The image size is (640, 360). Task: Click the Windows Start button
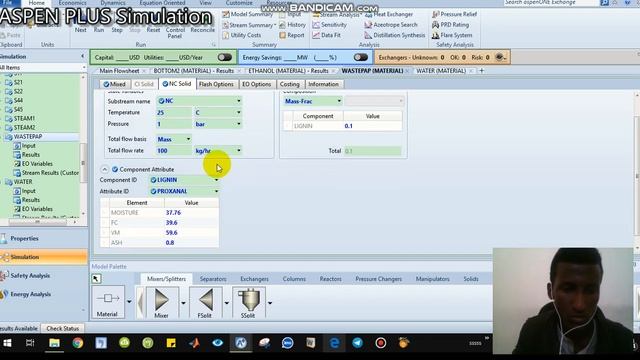[x=7, y=343]
